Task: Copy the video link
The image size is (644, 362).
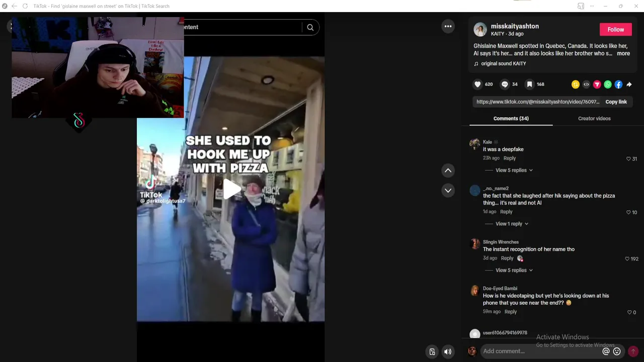Action: (x=616, y=102)
